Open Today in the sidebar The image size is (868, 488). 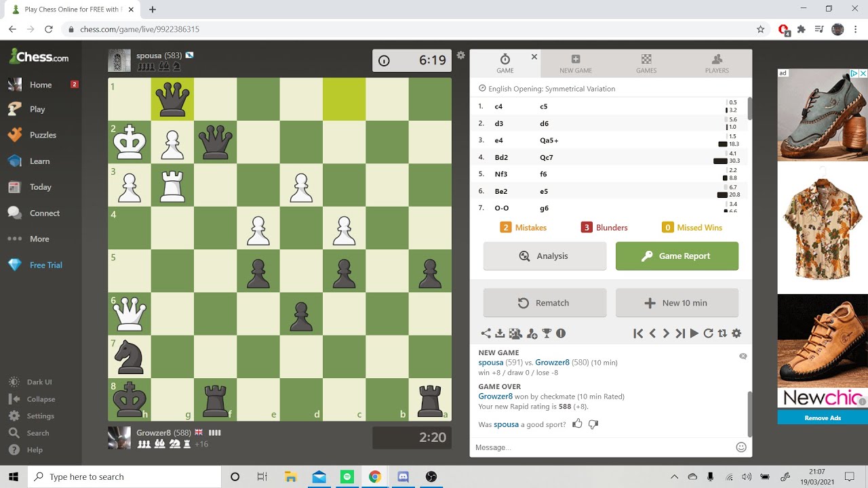40,187
